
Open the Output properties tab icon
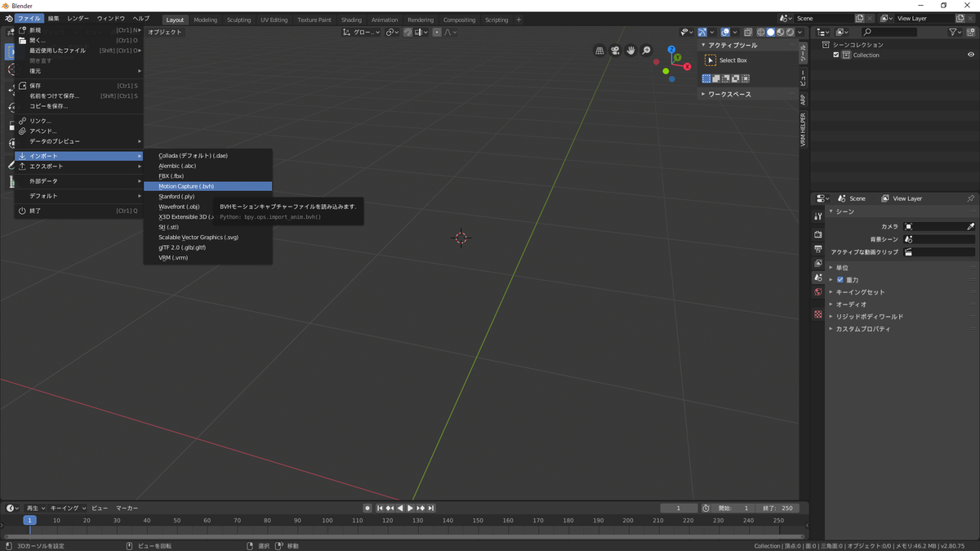(x=817, y=249)
